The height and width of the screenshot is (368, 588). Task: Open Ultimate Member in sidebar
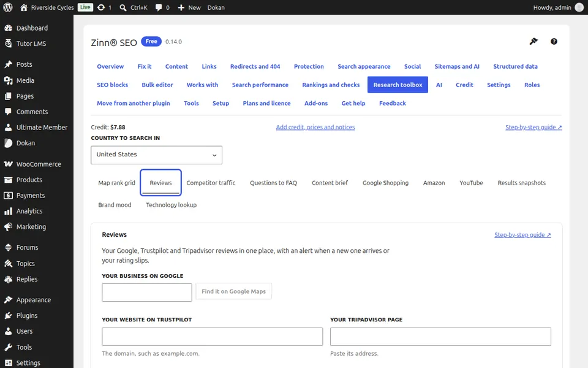click(x=37, y=128)
